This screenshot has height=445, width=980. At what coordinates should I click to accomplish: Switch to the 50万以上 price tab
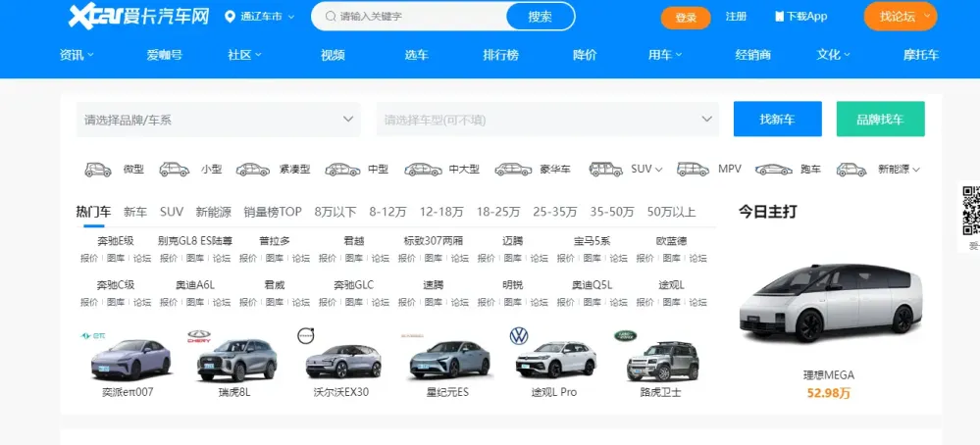coord(671,212)
